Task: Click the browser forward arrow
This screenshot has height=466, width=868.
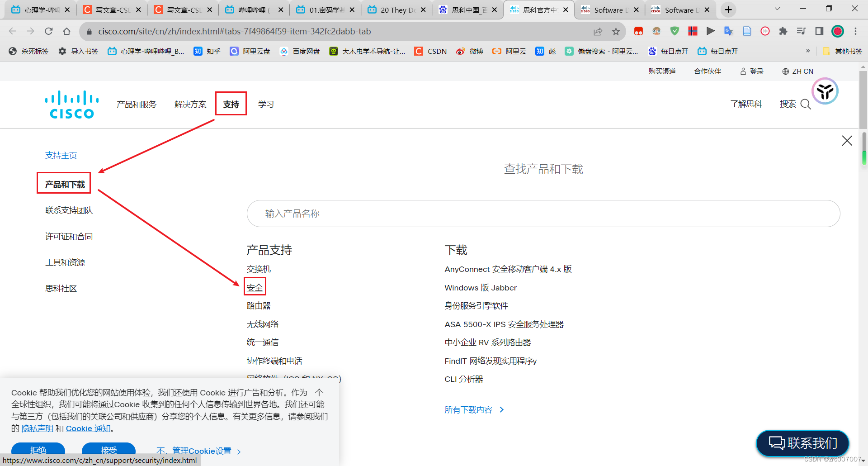Action: click(x=31, y=31)
